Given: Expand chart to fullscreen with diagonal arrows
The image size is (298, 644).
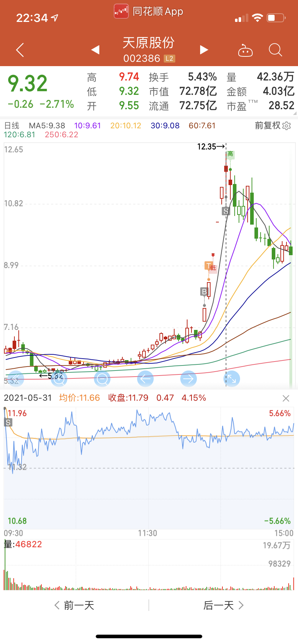Looking at the screenshot, I should pos(231,378).
